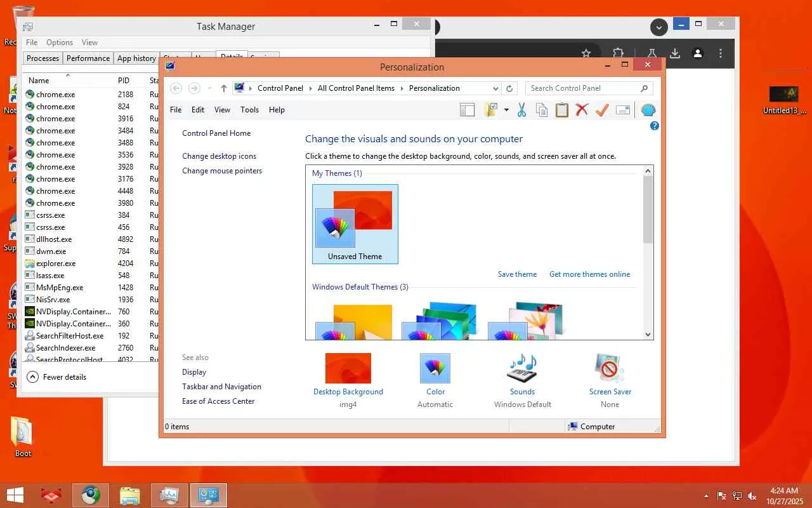Image resolution: width=812 pixels, height=508 pixels.
Task: Sort Task Manager list by PID column
Action: 124,81
